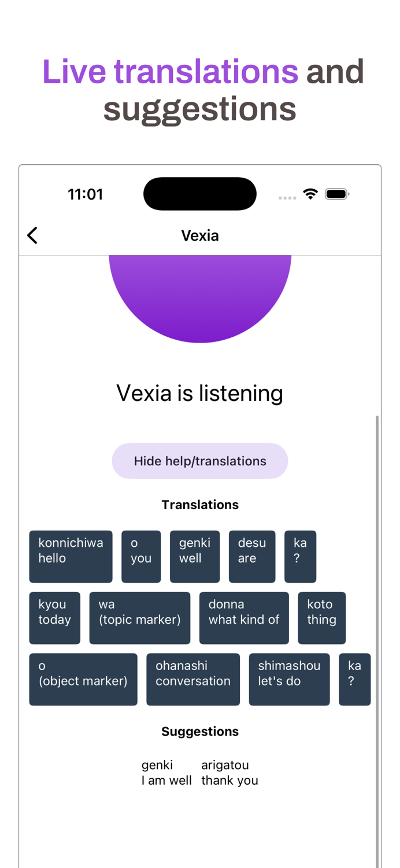400x868 pixels.
Task: Tap the cellular signal dots in the status bar
Action: click(287, 197)
